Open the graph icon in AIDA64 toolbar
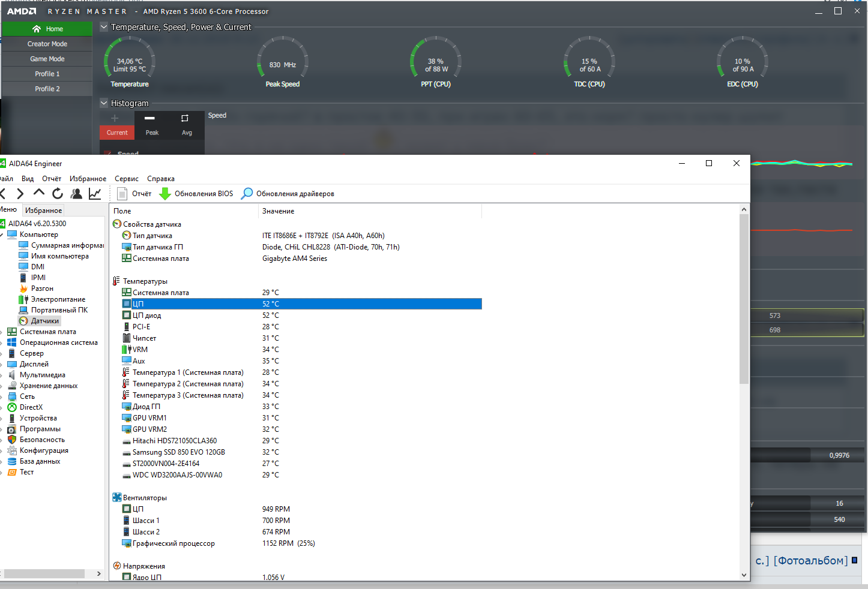868x589 pixels. pos(95,193)
